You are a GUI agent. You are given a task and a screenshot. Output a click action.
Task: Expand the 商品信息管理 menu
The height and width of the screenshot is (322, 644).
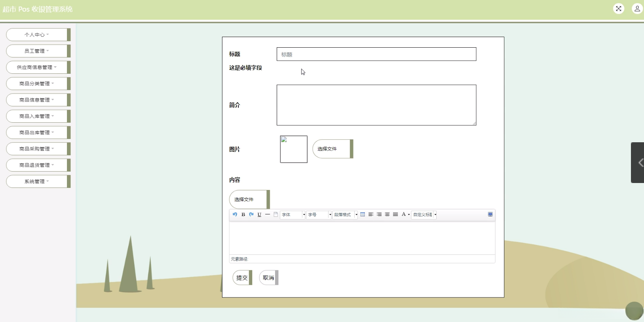point(38,100)
